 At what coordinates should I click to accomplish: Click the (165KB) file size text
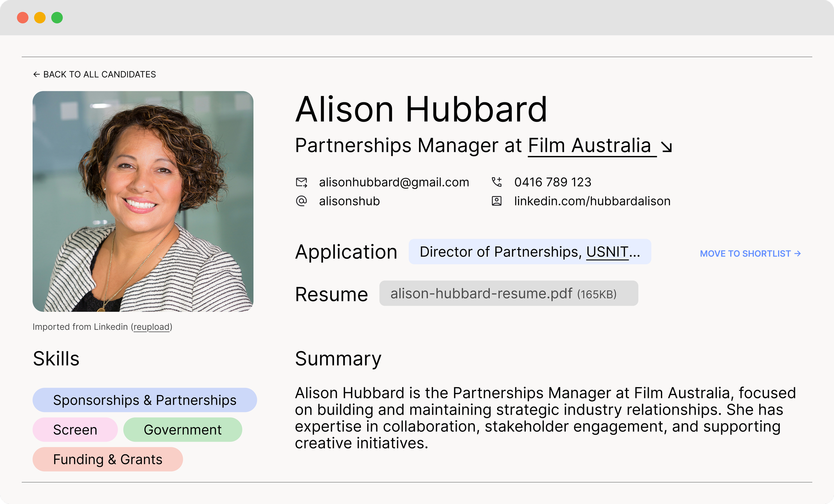[597, 294]
